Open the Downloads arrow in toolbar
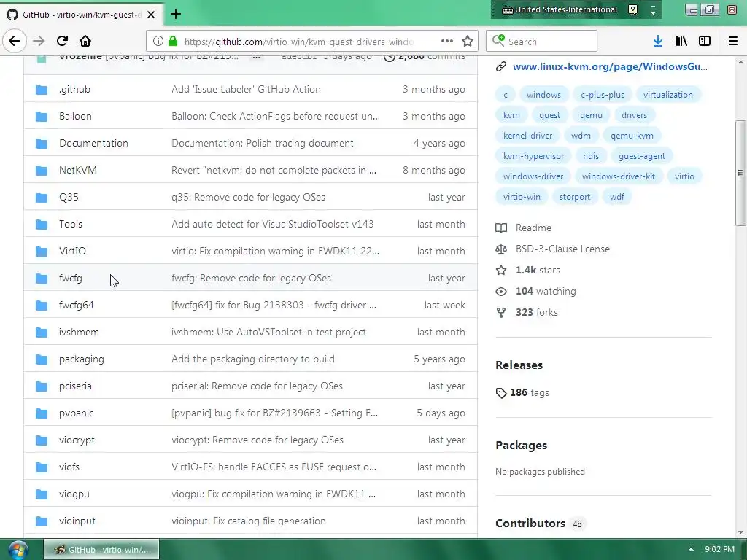The image size is (747, 560). point(657,41)
